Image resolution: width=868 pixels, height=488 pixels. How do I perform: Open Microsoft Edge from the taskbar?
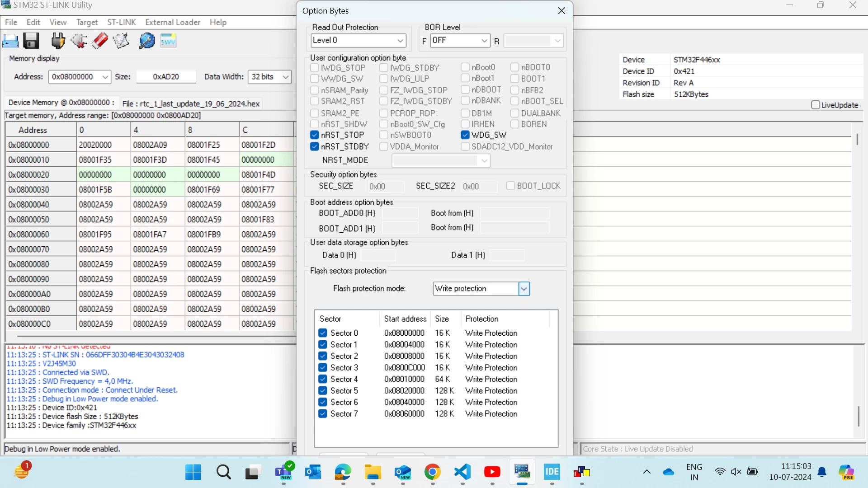coord(343,472)
